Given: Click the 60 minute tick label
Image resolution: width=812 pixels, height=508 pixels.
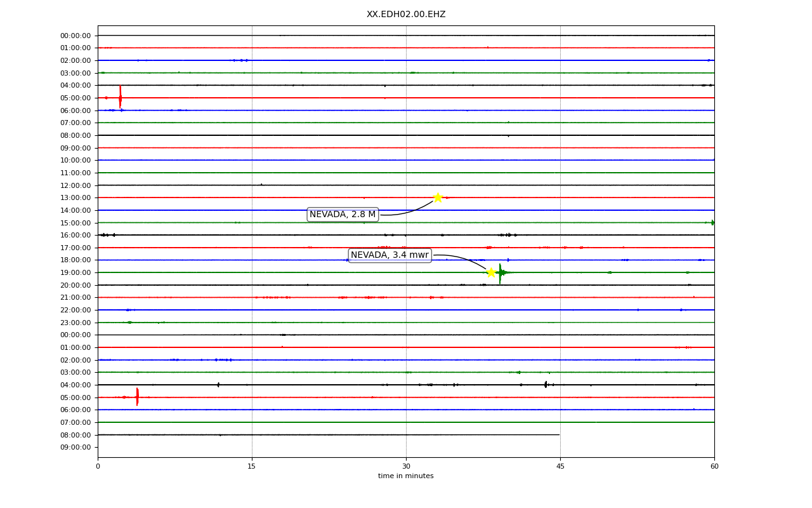Looking at the screenshot, I should (714, 467).
